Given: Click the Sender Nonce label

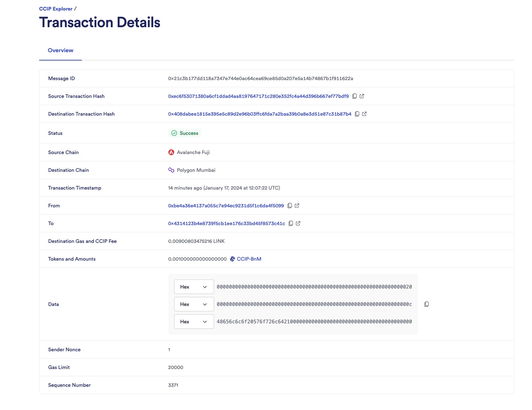Looking at the screenshot, I should pos(64,349).
